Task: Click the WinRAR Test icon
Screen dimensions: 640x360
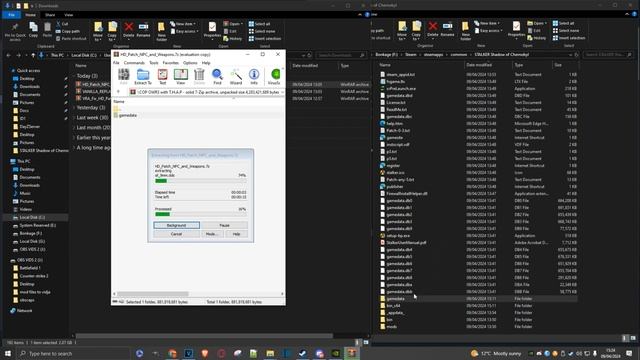Action: (162, 76)
